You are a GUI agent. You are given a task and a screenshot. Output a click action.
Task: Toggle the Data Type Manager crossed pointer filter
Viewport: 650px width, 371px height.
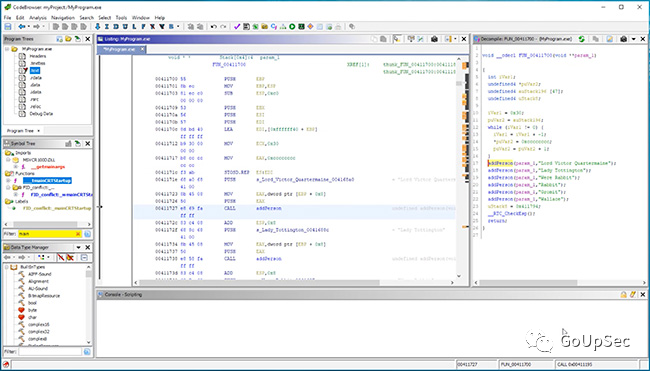pyautogui.click(x=70, y=257)
